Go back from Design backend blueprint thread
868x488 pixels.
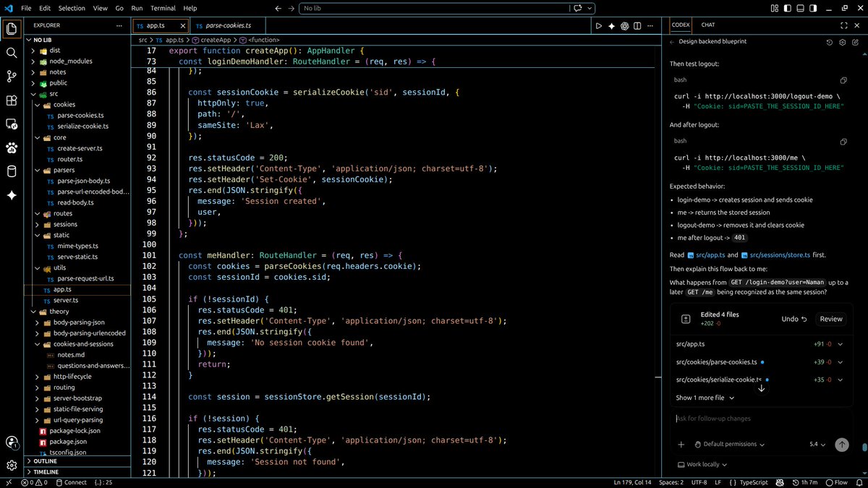click(671, 42)
